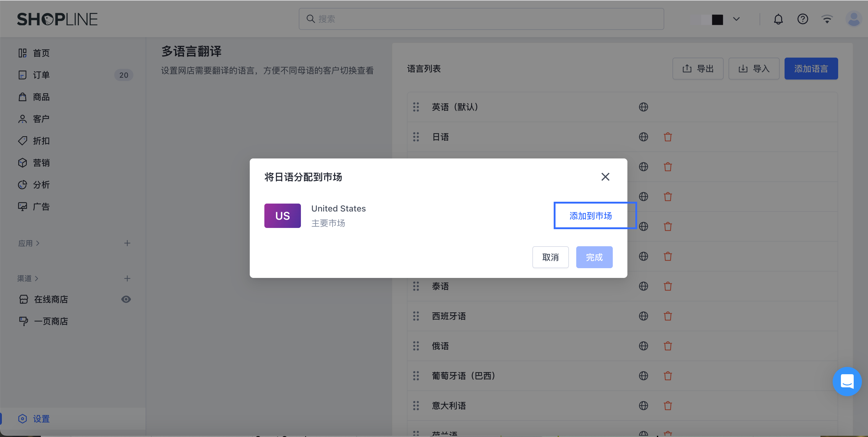Screen dimensions: 868x437
Task: Expand the Channels section in sidebar
Action: pyautogui.click(x=28, y=279)
